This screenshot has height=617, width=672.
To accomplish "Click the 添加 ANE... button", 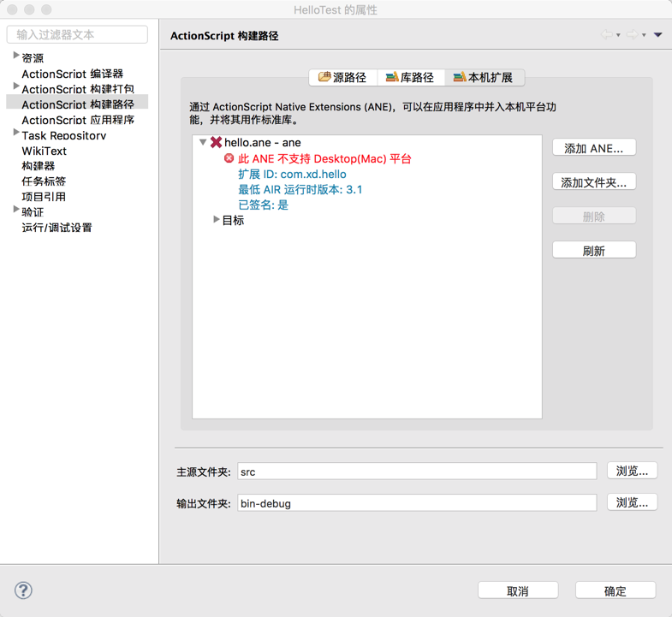I will 594,148.
